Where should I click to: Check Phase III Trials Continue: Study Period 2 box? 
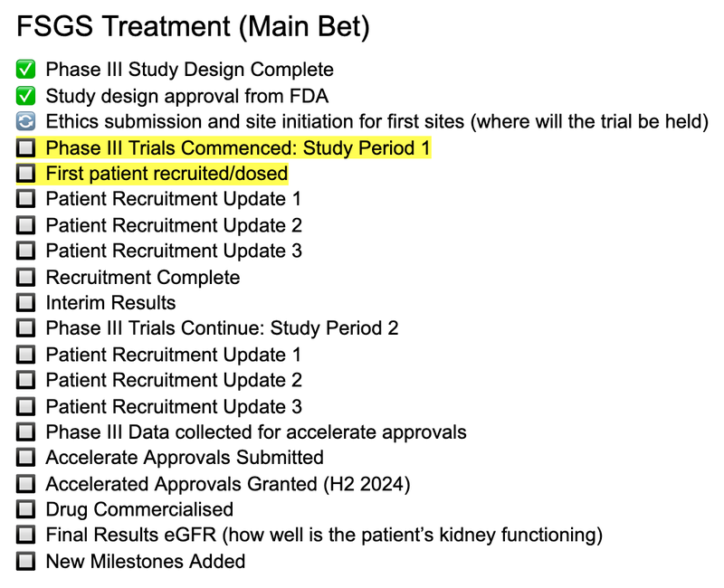pyautogui.click(x=25, y=328)
